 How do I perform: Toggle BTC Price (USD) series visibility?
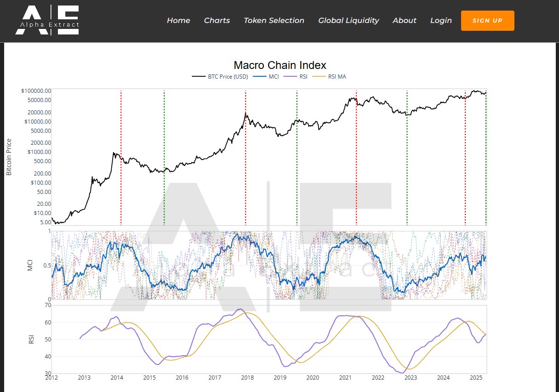[x=228, y=76]
